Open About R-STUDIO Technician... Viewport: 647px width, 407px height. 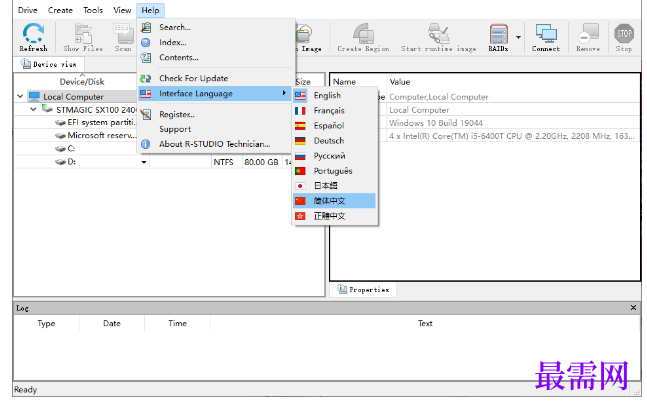[x=216, y=144]
